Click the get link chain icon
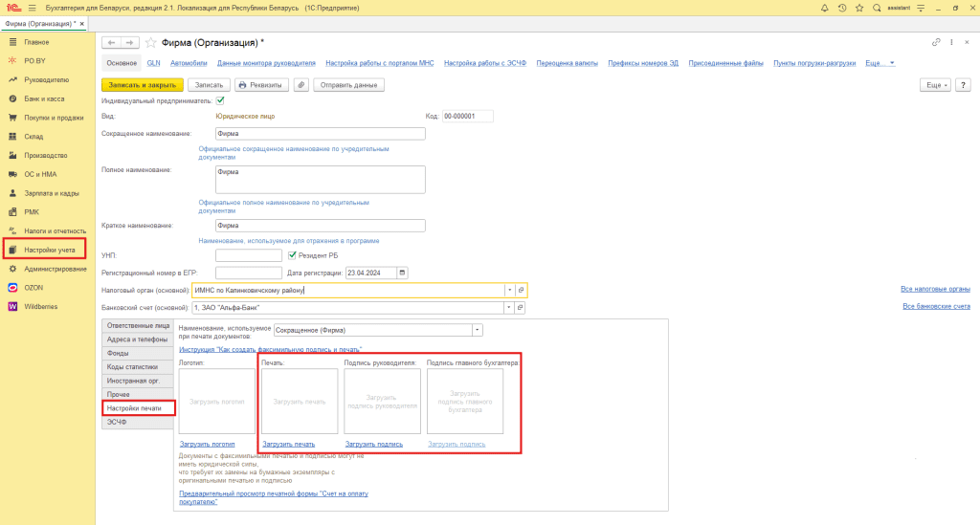Screen dimensions: 980x525 coord(935,43)
